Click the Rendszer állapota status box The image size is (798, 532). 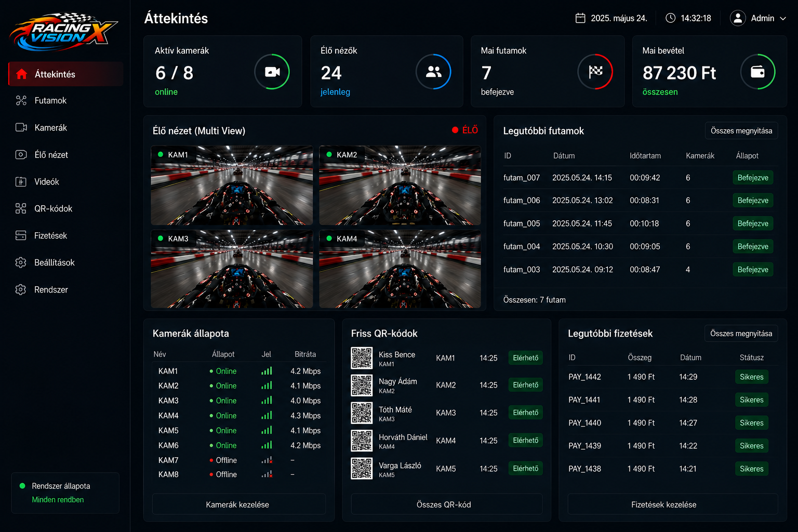point(65,493)
